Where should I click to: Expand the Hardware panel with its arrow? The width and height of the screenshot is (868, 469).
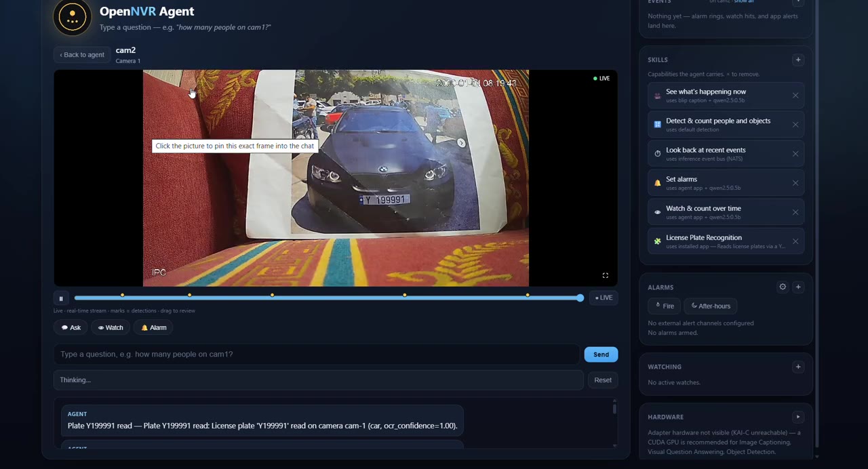(798, 417)
